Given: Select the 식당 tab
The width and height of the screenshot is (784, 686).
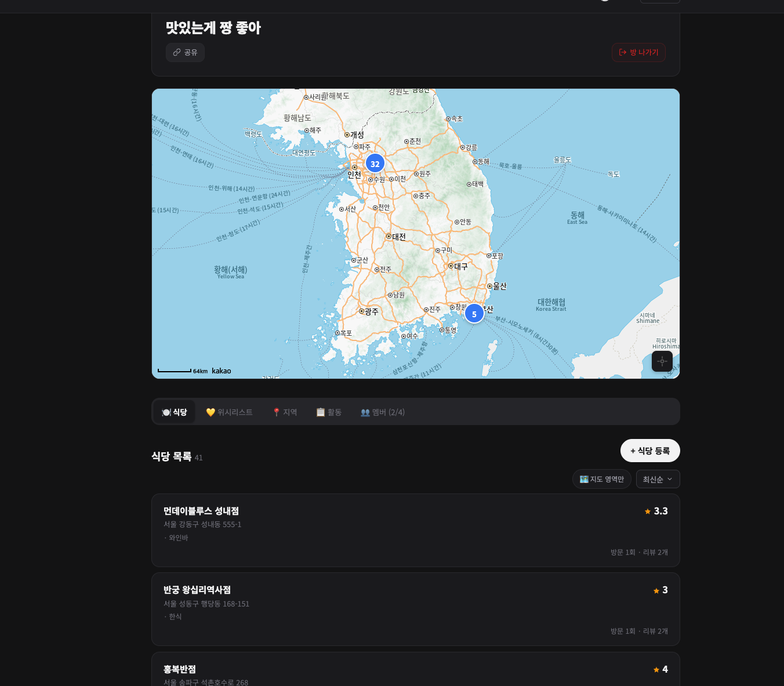Looking at the screenshot, I should (x=175, y=412).
